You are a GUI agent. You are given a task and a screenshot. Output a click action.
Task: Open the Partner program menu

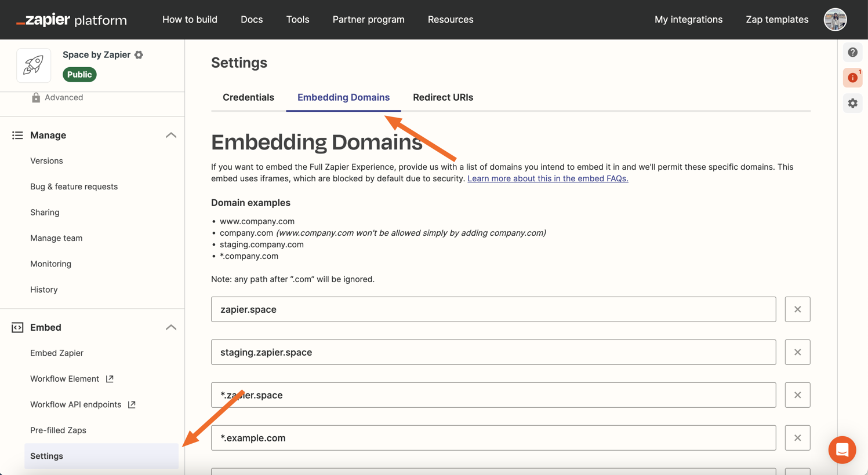pos(368,20)
